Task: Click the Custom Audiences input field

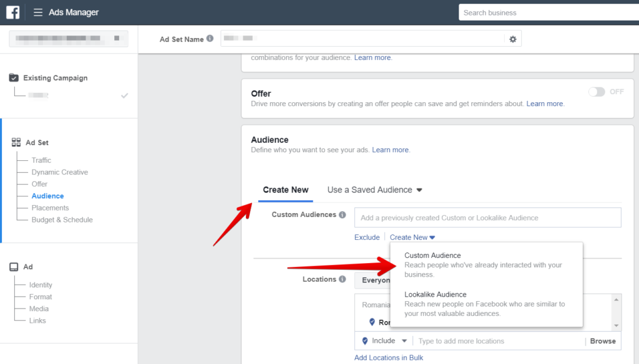Action: pyautogui.click(x=488, y=218)
